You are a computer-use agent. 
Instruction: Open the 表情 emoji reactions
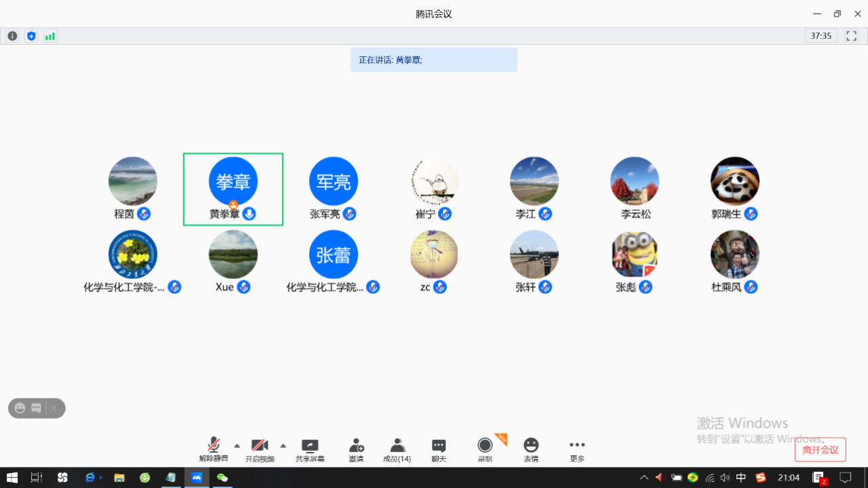(531, 449)
